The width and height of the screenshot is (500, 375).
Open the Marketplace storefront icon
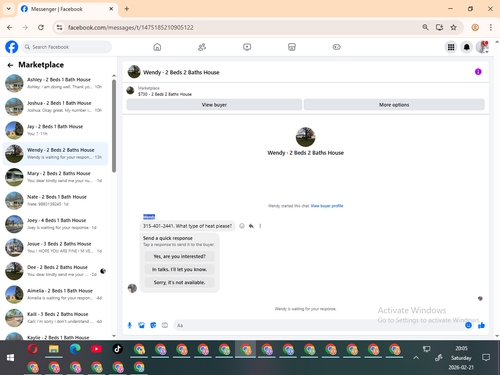292,47
